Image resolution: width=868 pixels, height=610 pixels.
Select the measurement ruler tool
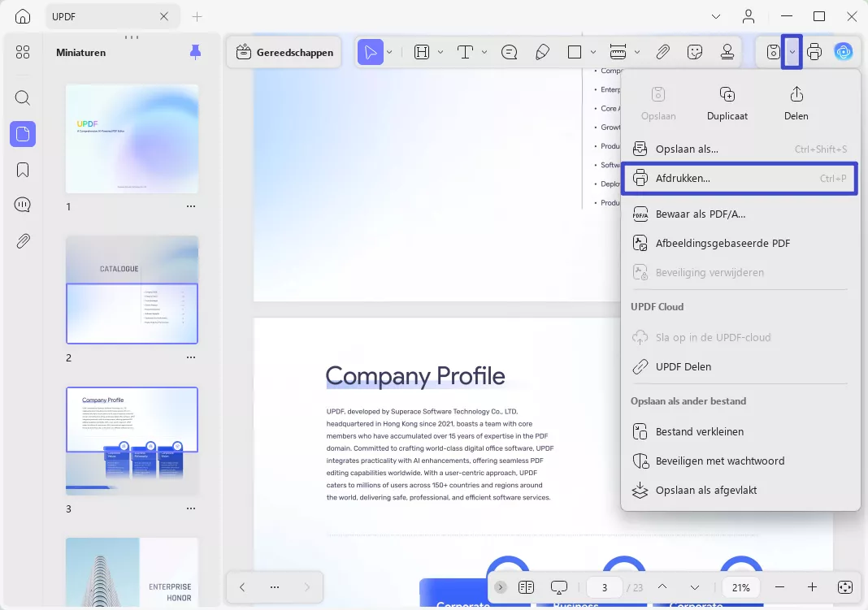618,53
